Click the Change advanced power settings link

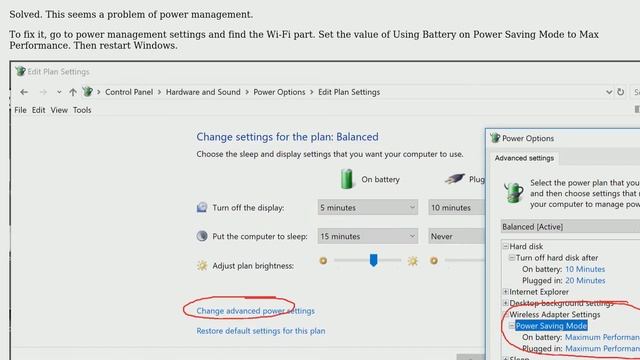[256, 311]
